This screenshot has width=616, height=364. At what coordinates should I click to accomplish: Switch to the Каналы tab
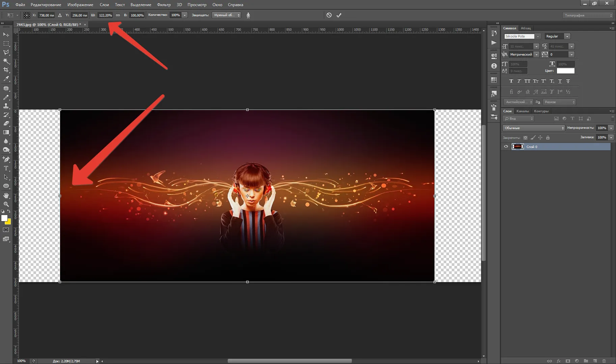point(523,111)
